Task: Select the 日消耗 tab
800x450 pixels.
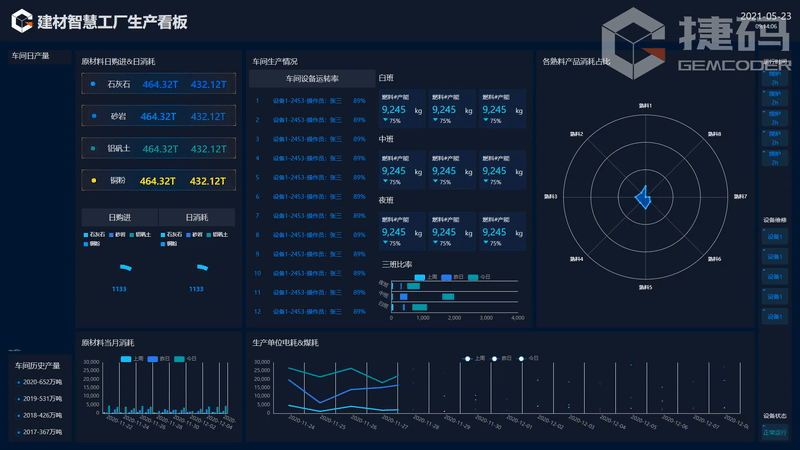Action: [x=196, y=217]
